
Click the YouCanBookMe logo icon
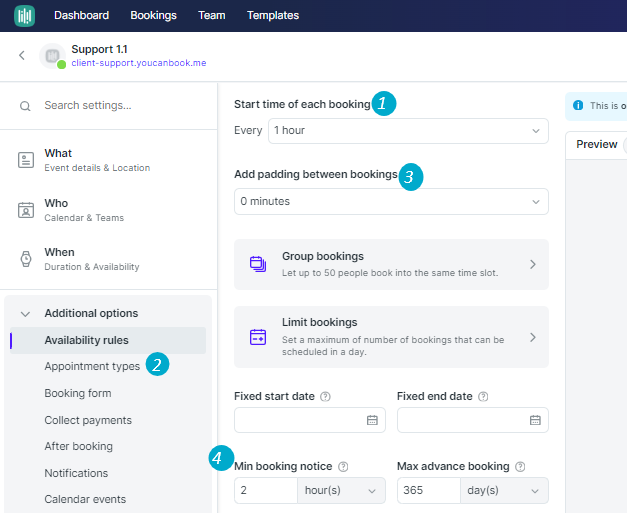click(24, 16)
